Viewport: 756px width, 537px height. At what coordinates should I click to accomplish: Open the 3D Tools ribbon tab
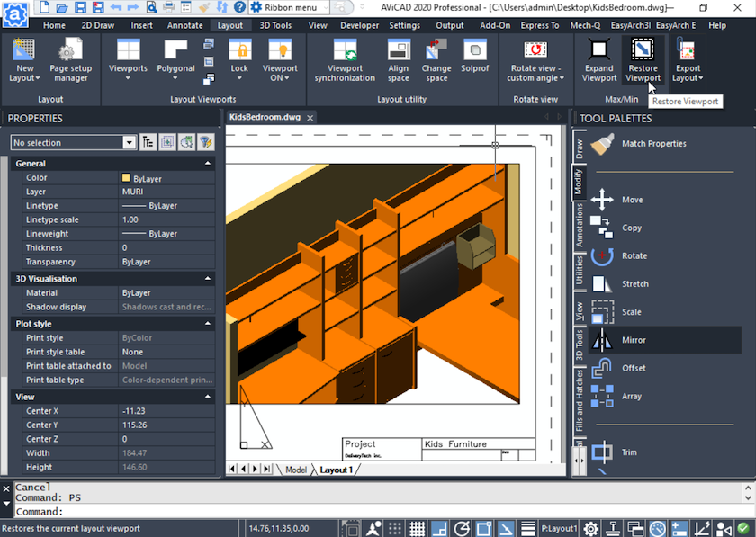(275, 25)
